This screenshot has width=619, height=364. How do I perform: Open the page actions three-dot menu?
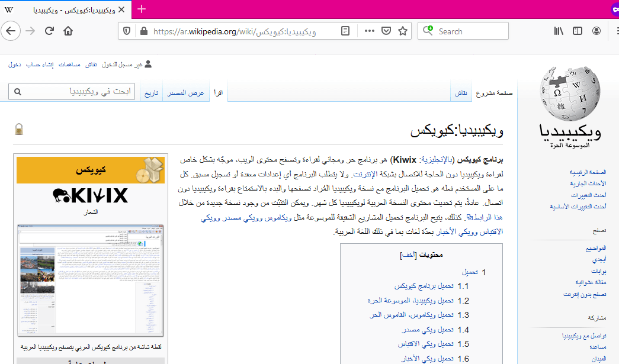(x=369, y=31)
